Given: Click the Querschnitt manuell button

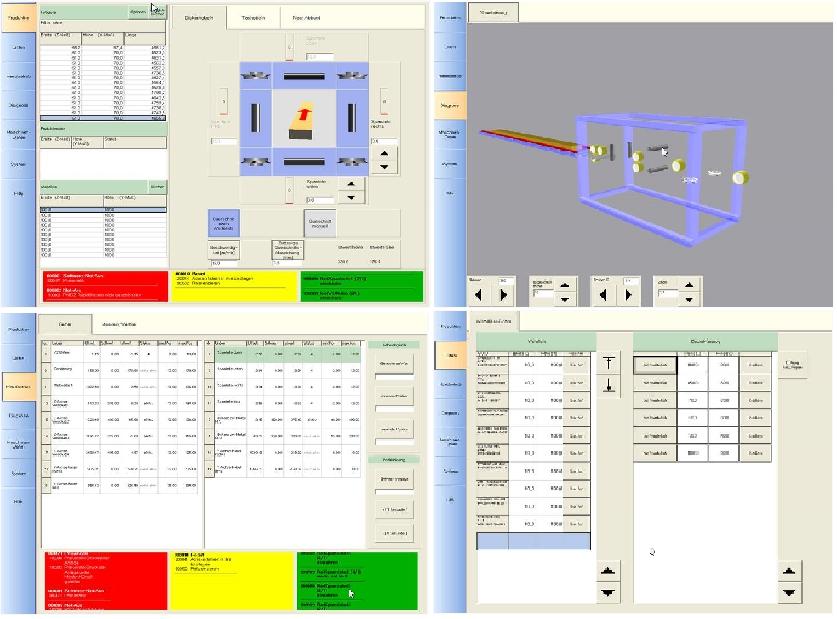Looking at the screenshot, I should (318, 222).
